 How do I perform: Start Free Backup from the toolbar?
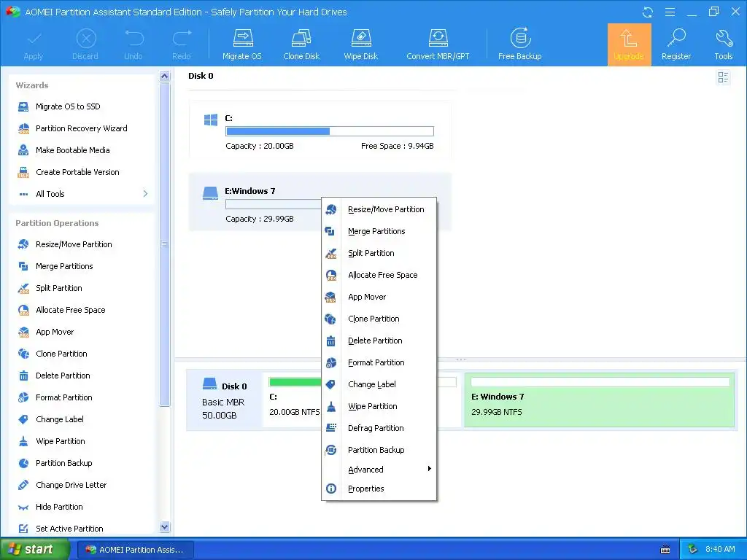tap(519, 44)
